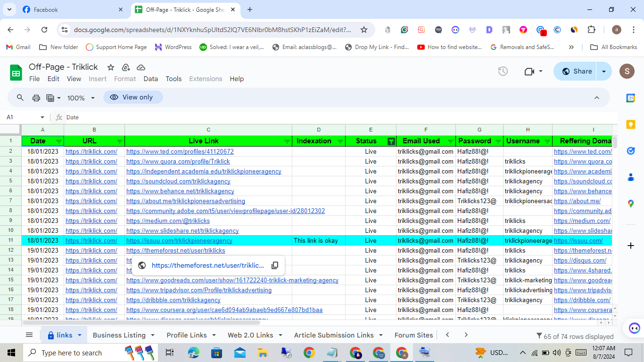This screenshot has width=644, height=362.
Task: Open the Edit menu
Action: pos(53,79)
